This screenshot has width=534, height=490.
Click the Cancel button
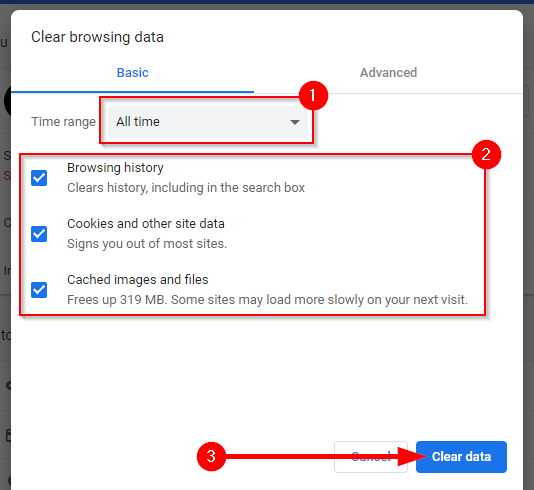(x=371, y=457)
